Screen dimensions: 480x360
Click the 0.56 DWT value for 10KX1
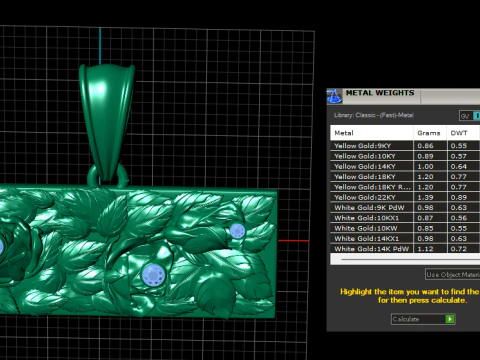[x=459, y=218]
